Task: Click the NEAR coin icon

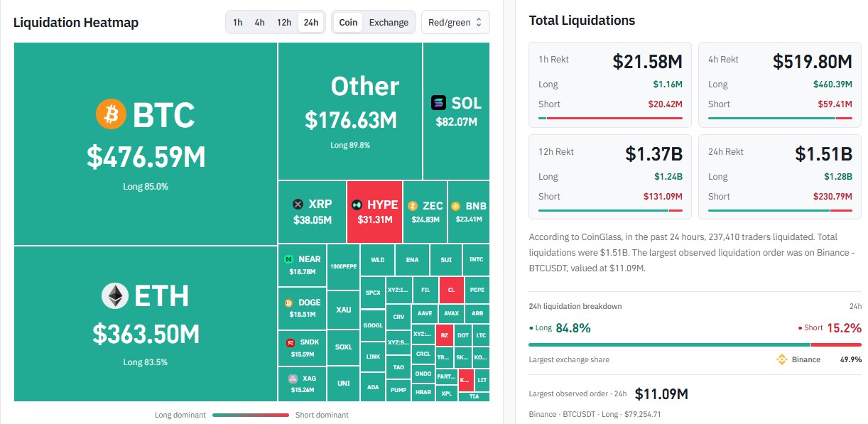Action: [x=289, y=259]
